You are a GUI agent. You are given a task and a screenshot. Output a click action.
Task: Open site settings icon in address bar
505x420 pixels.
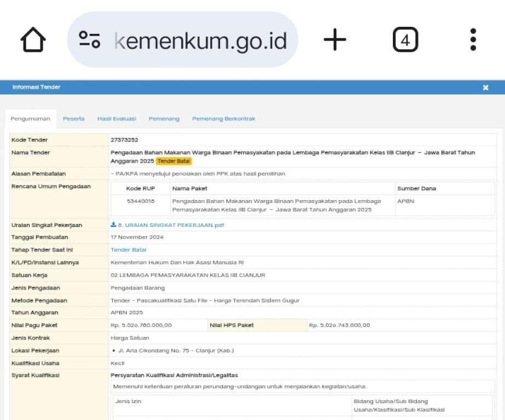click(x=90, y=39)
